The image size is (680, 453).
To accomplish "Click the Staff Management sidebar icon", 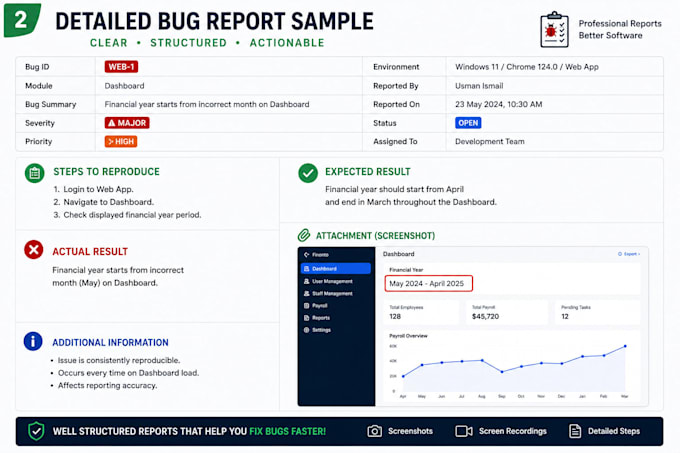I will click(x=307, y=293).
